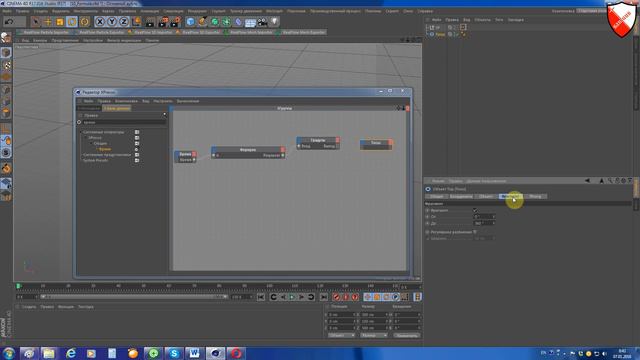This screenshot has width=640, height=360.
Task: Select the Move tool in toolbar
Action: coord(48,22)
